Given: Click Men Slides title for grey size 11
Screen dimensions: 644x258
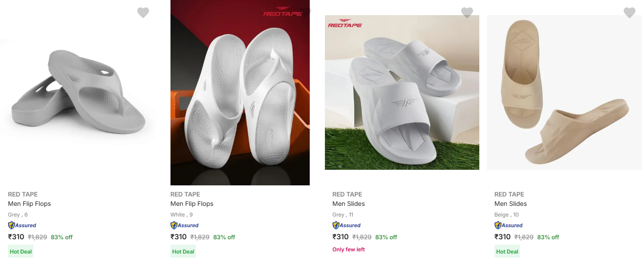Looking at the screenshot, I should [x=349, y=204].
